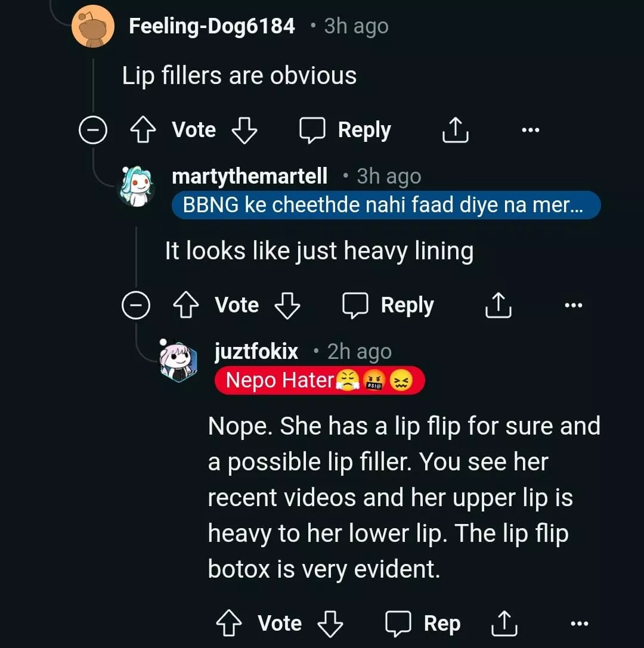Share juztfokix's comment
Image resolution: width=644 pixels, height=648 pixels.
coord(504,624)
